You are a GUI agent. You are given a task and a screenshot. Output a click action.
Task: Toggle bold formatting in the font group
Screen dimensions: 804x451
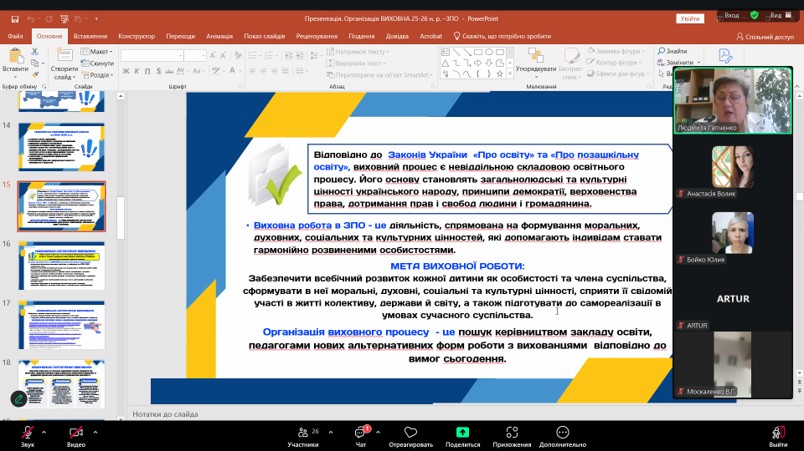[127, 72]
